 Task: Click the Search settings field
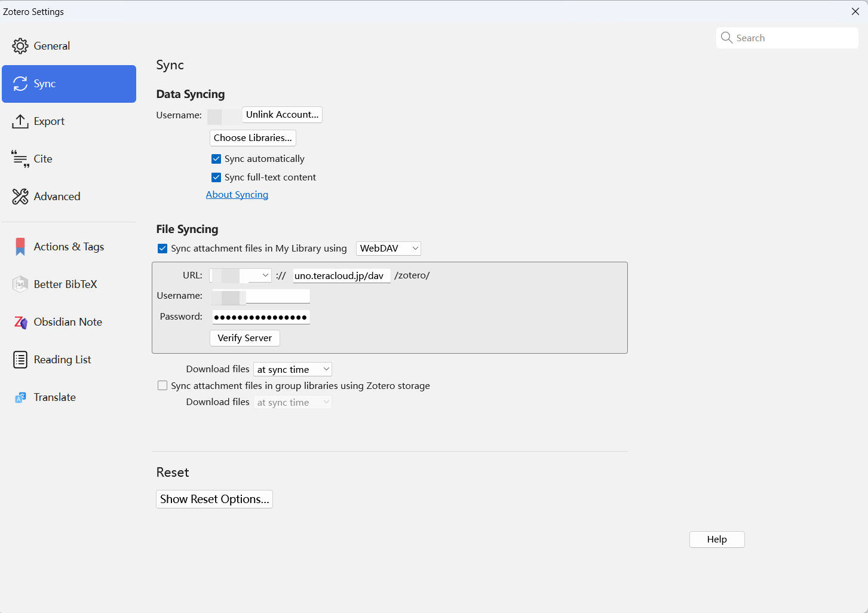tap(787, 38)
